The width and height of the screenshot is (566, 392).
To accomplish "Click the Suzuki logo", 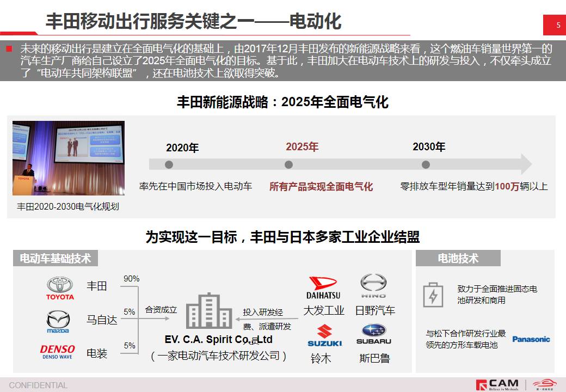I will (x=324, y=336).
